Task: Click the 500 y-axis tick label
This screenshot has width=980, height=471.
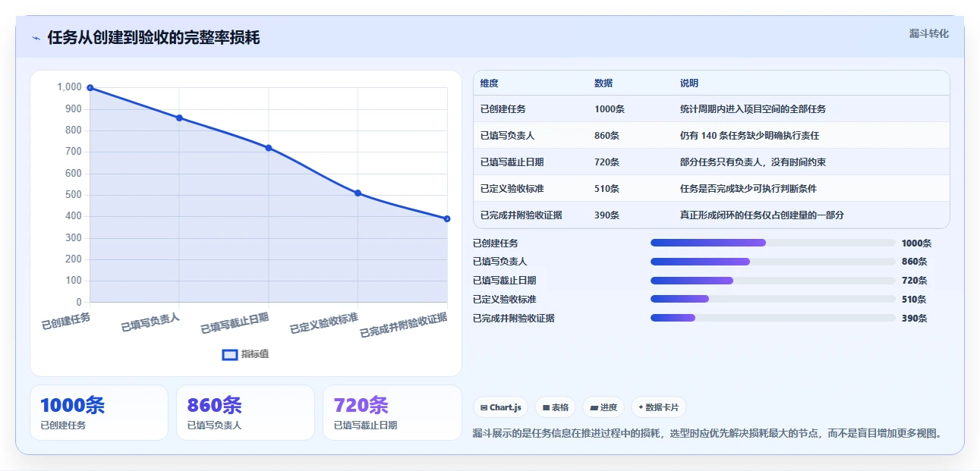Action: point(73,195)
